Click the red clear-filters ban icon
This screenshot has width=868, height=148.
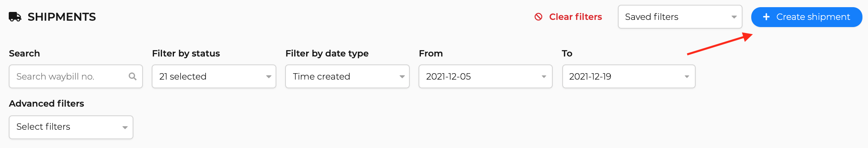(538, 17)
